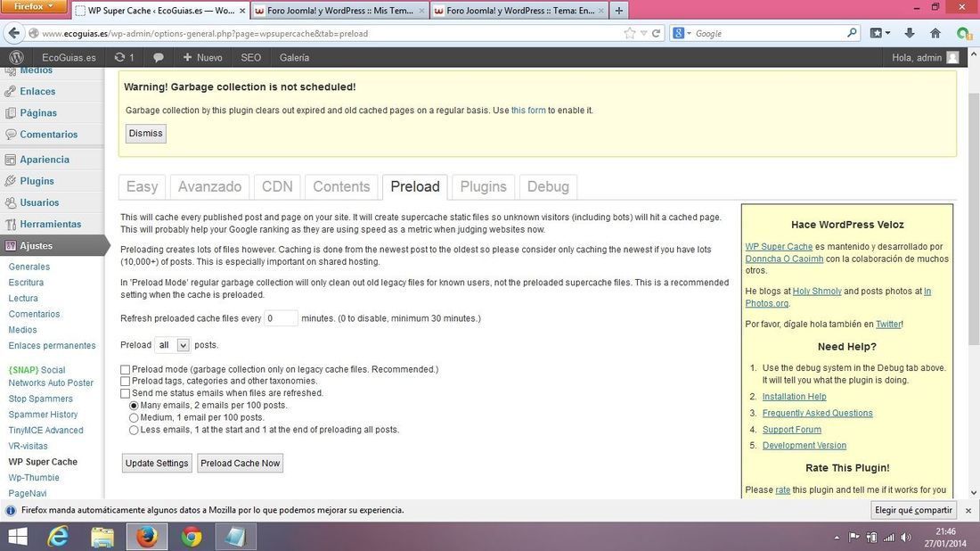Open Frequently Asked Questions link

tap(817, 413)
